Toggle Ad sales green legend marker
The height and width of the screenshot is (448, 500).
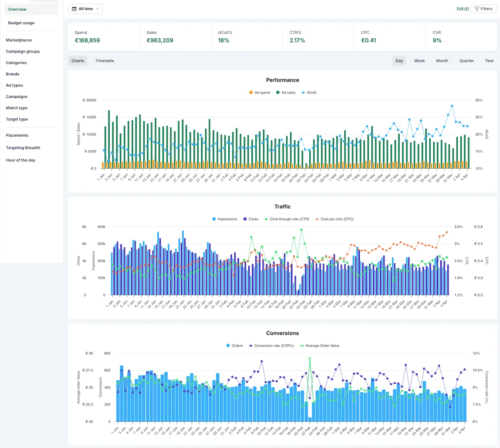pos(278,93)
